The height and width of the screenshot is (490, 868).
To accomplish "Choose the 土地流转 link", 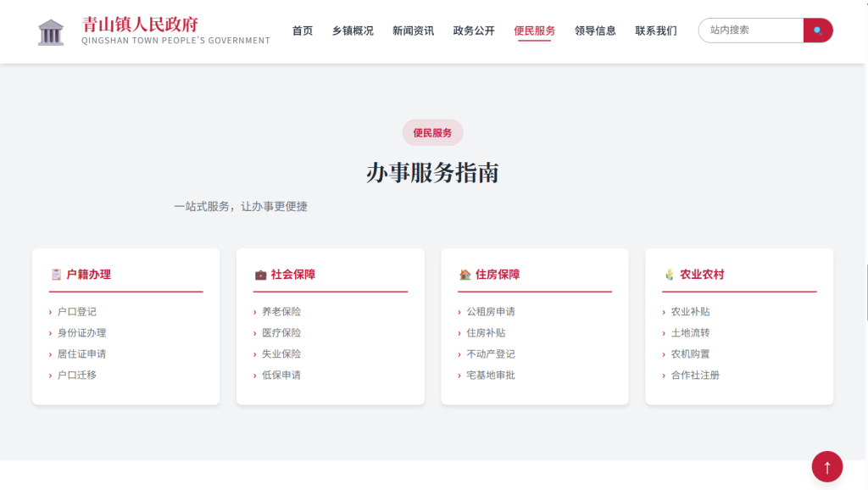I will 690,333.
